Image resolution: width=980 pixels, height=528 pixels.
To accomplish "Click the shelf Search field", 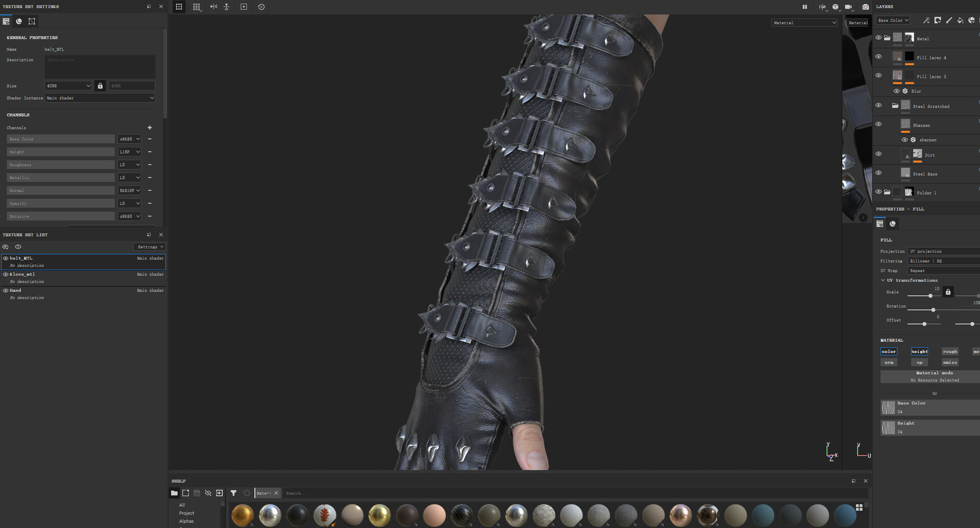I will 574,493.
